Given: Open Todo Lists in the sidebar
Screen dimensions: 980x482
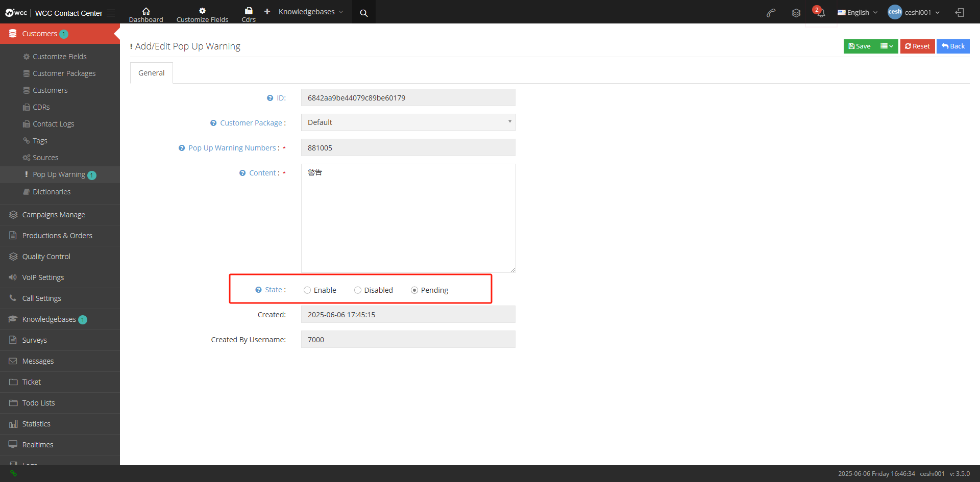Looking at the screenshot, I should [x=60, y=403].
